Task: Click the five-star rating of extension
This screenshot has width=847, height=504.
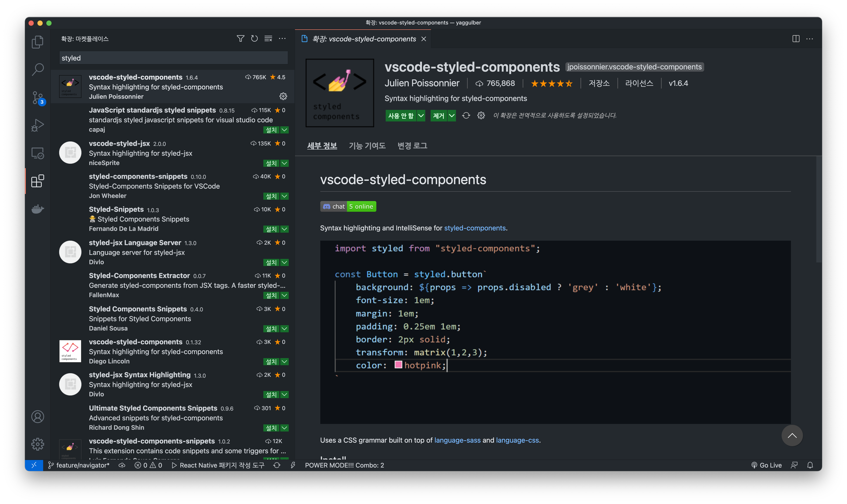Action: tap(552, 84)
